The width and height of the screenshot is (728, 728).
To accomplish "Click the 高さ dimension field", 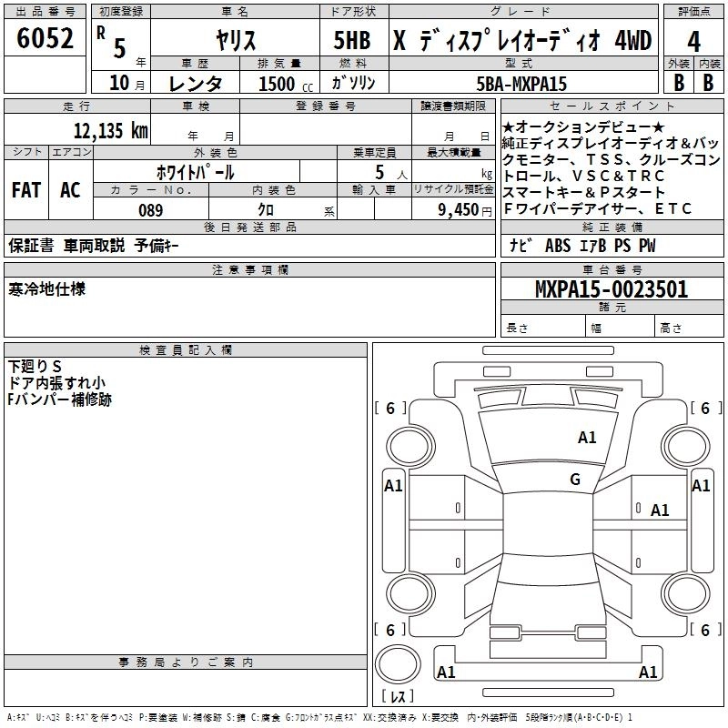I will tap(689, 328).
